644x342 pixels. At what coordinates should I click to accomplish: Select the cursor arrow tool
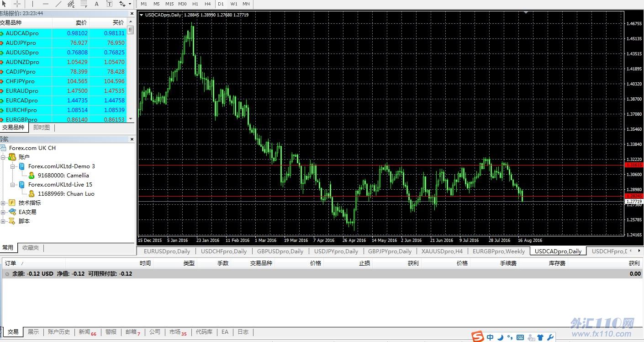[x=4, y=4]
